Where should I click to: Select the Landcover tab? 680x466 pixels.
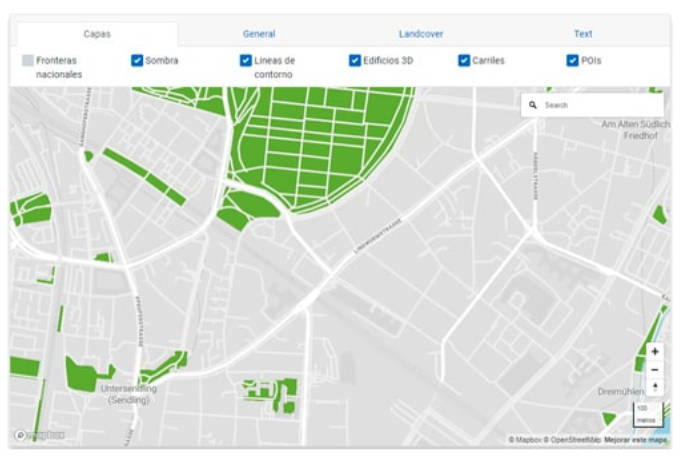421,34
